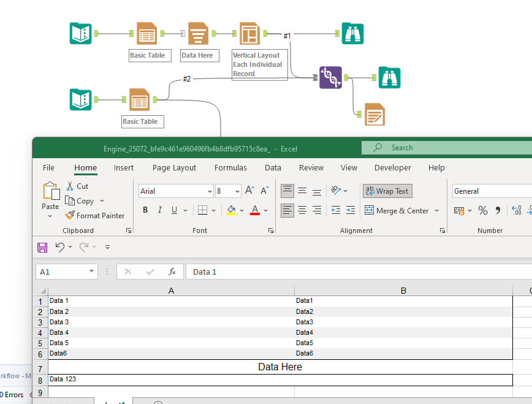Screen dimensions: 532x404
Task: Enable Wrap Text for the selection
Action: (387, 191)
